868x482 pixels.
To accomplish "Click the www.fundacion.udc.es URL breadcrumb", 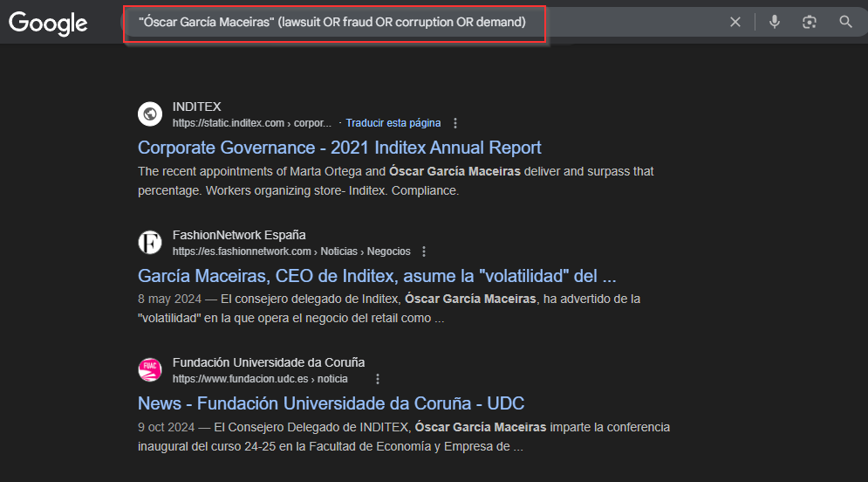I will click(260, 379).
